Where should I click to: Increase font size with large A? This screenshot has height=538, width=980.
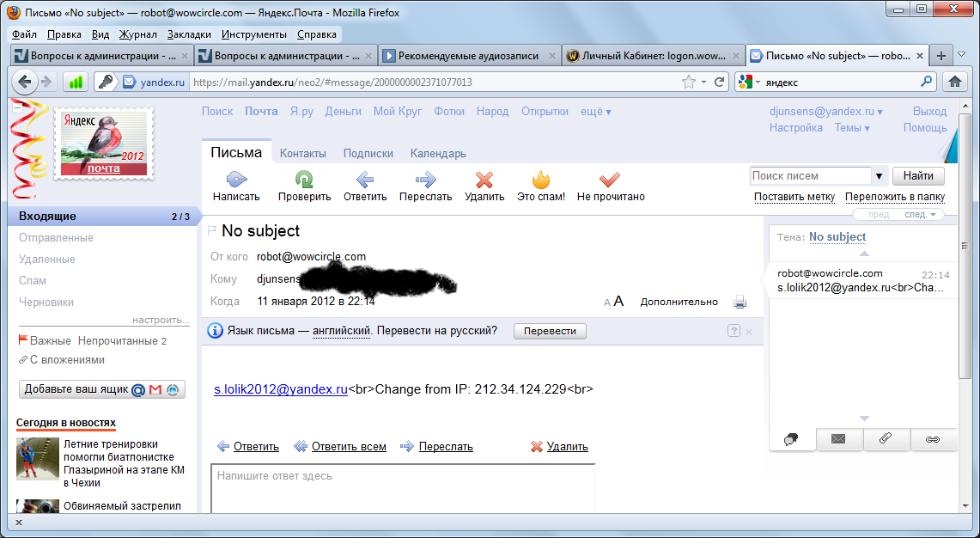click(618, 302)
